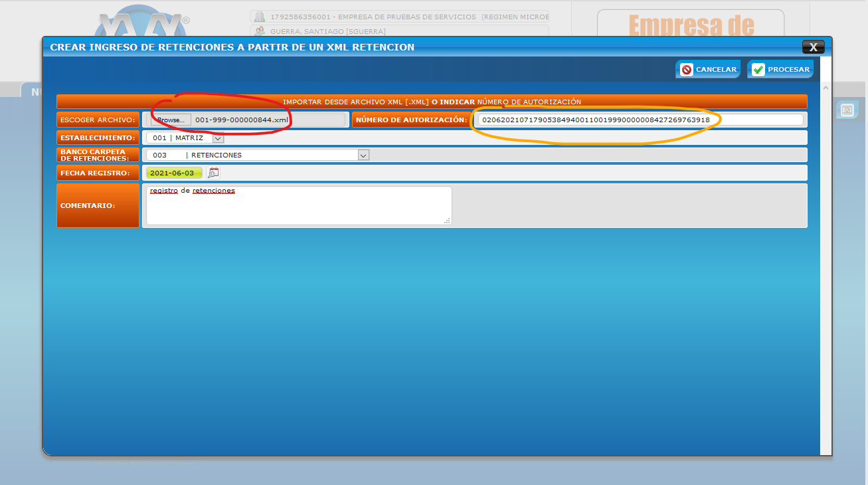Click the Comentario label
868x485 pixels.
(x=98, y=205)
